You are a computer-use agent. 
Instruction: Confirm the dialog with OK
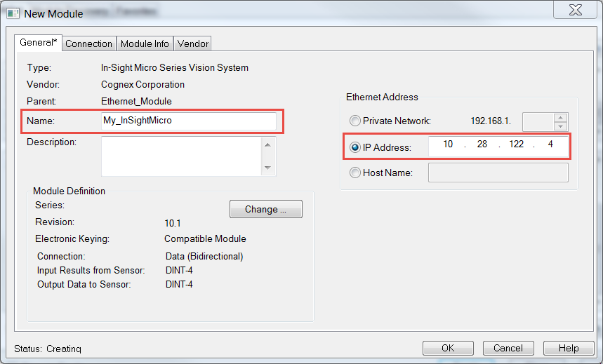[447, 348]
